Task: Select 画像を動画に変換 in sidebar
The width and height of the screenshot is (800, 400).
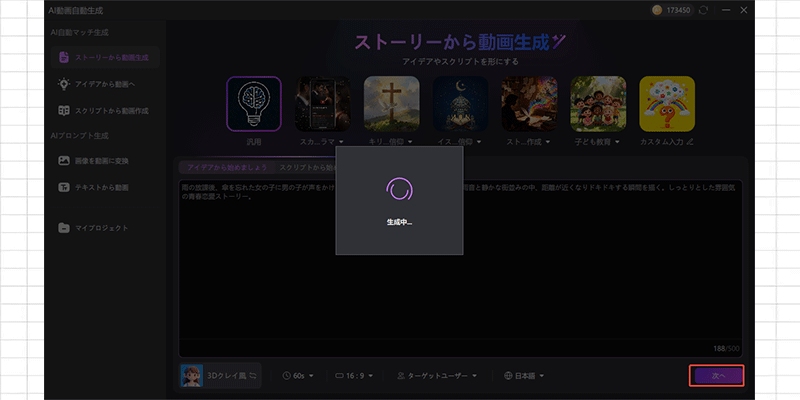Action: [x=105, y=161]
